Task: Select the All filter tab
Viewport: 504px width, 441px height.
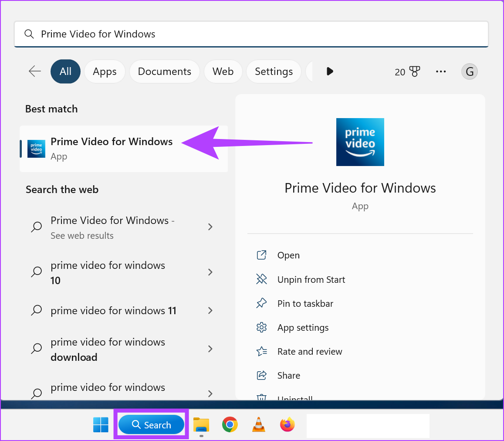Action: coord(66,71)
